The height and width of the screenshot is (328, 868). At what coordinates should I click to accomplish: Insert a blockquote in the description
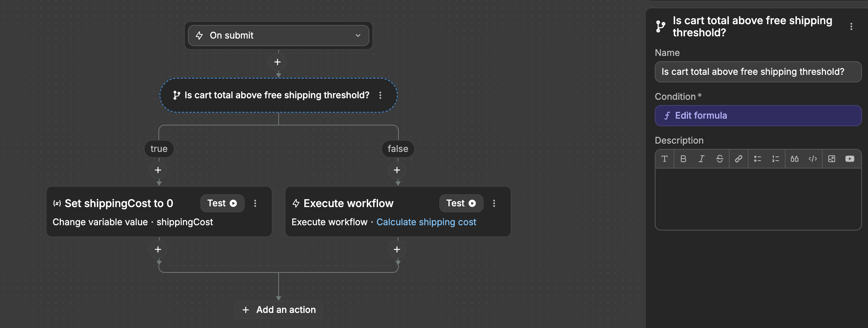(x=794, y=159)
